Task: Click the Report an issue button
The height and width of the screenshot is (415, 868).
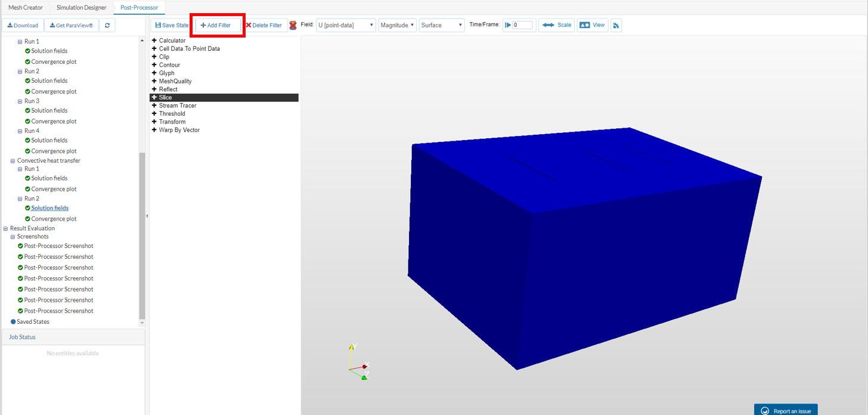Action: tap(786, 410)
